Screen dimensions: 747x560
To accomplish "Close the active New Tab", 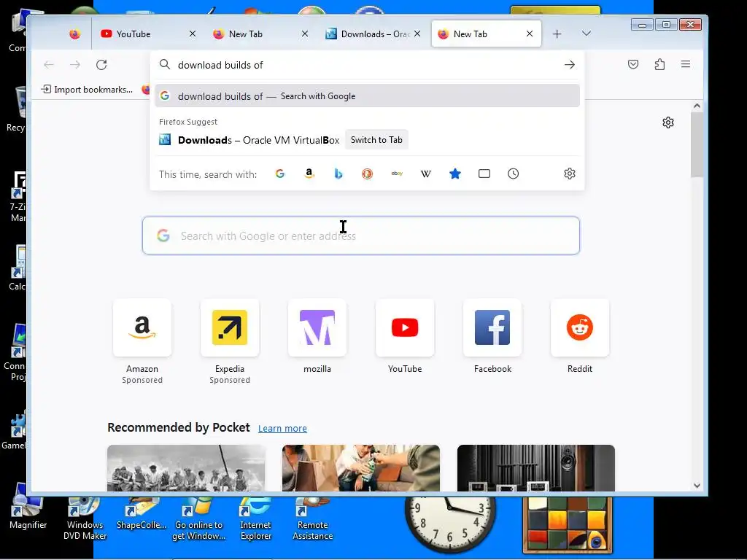I will (530, 34).
